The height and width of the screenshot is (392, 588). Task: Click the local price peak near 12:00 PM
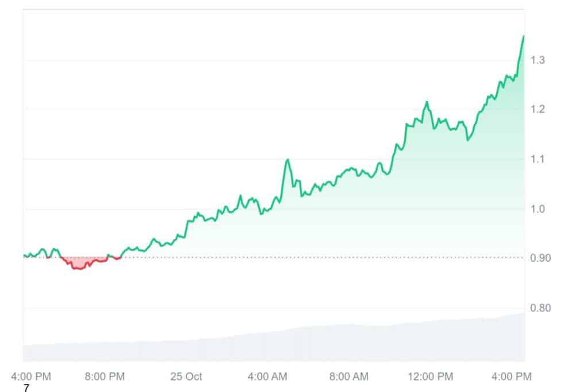[427, 102]
